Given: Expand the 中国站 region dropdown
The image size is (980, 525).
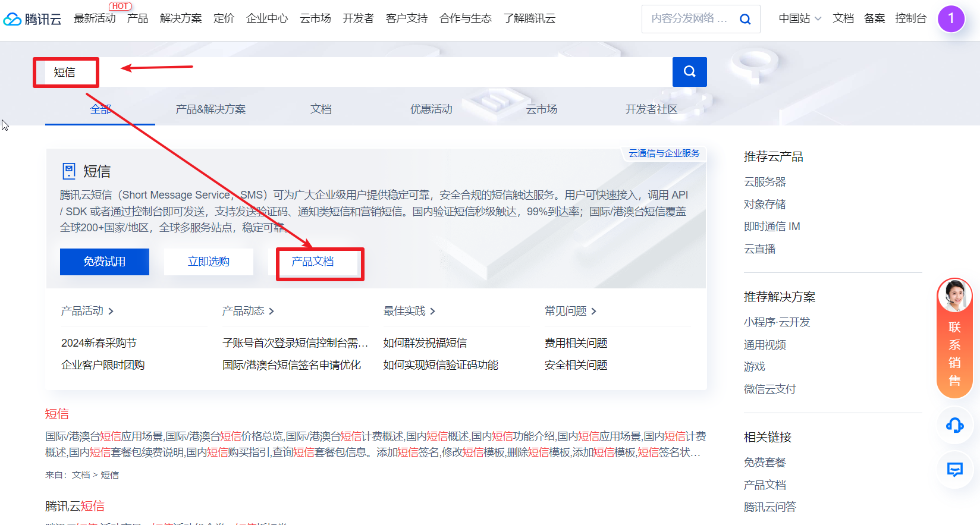Looking at the screenshot, I should (x=800, y=18).
